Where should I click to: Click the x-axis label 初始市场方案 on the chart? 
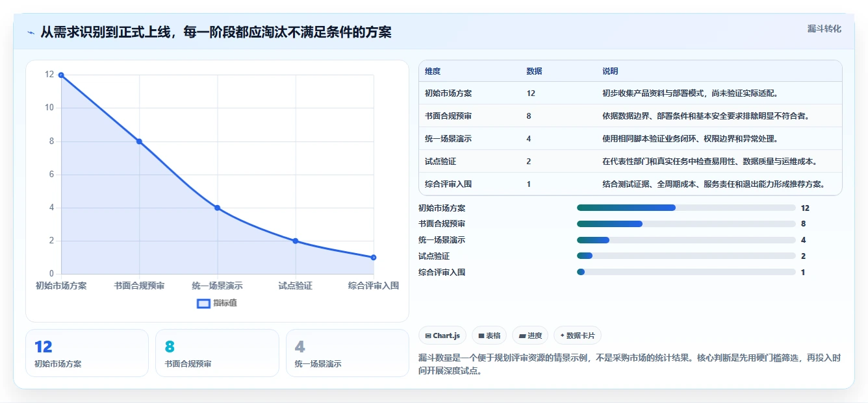(x=61, y=286)
